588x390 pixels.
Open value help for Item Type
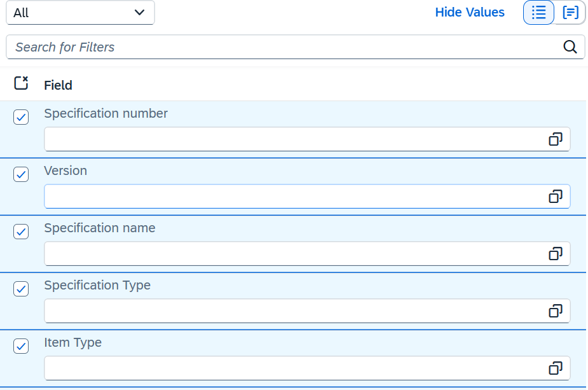[556, 368]
